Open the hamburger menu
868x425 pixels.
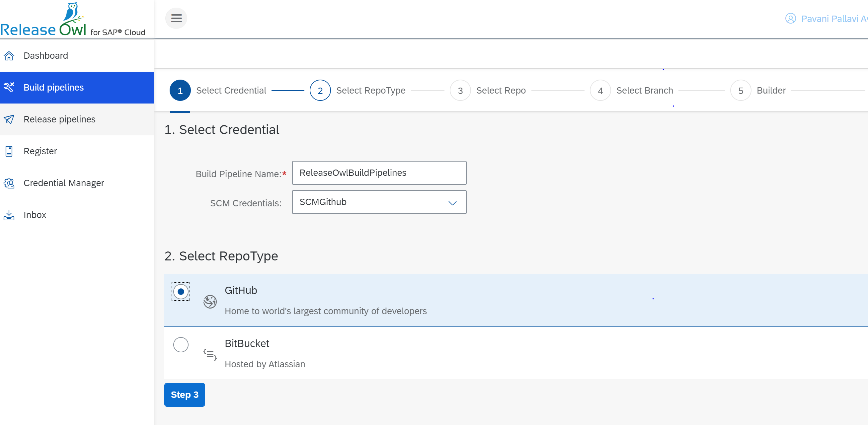pyautogui.click(x=176, y=18)
